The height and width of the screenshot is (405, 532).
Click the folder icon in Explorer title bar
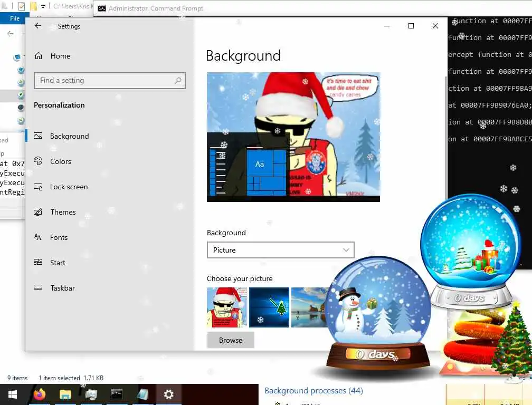(33, 6)
